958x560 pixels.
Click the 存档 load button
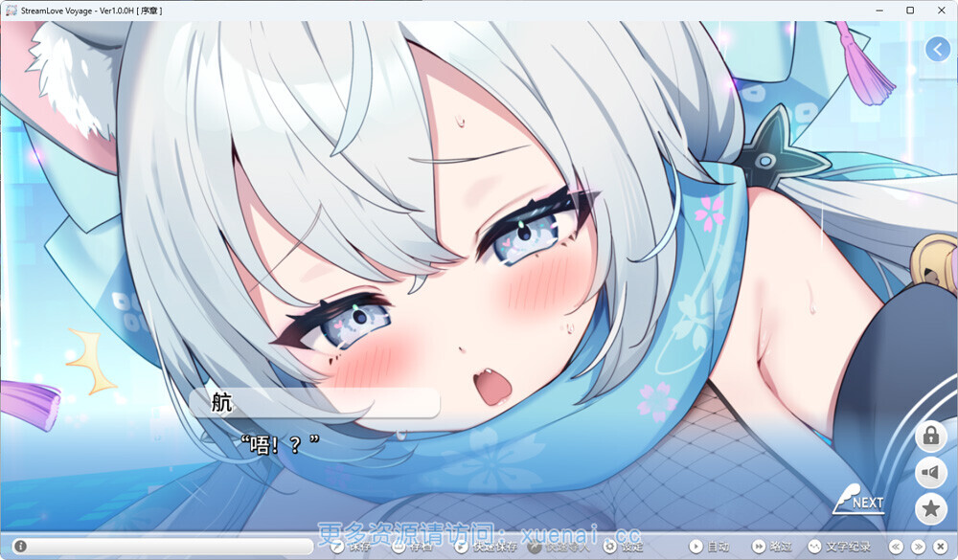[x=413, y=547]
